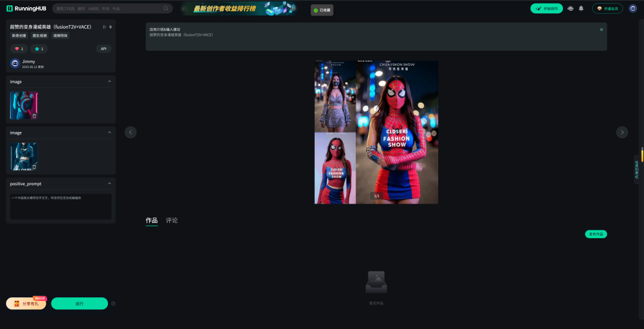The height and width of the screenshot is (329, 644).
Task: Toggle the 已收藏 favorited button
Action: pyautogui.click(x=321, y=10)
